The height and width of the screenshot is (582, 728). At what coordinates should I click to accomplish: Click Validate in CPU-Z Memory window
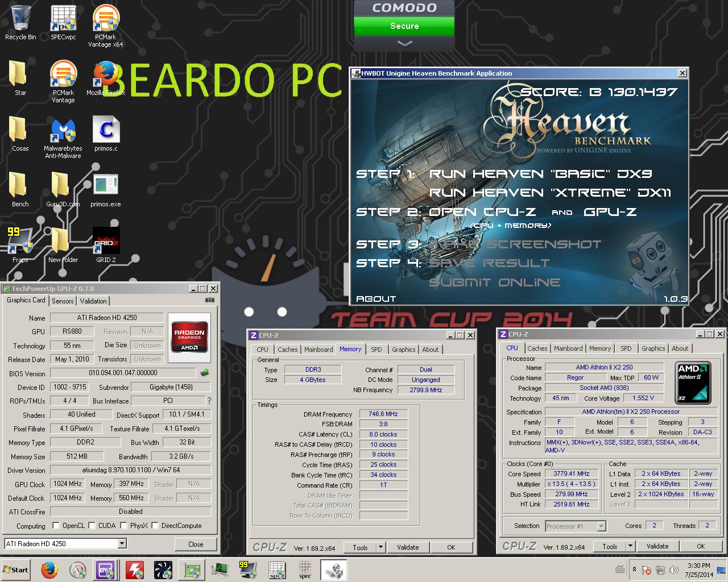click(x=408, y=547)
